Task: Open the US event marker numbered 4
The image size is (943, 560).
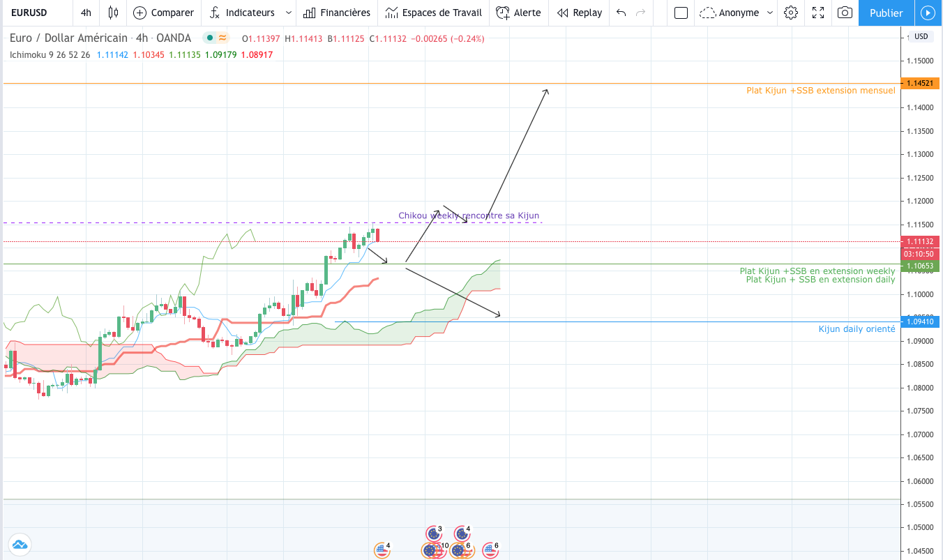Action: [382, 550]
